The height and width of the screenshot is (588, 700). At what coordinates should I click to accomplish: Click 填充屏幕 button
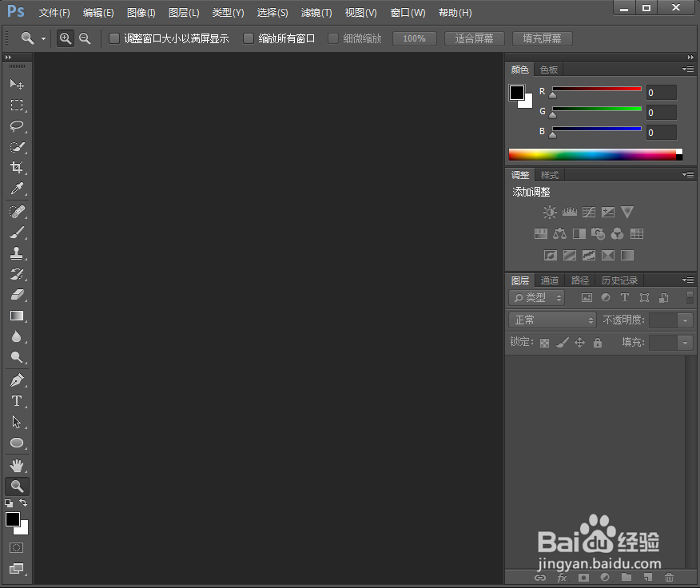point(543,39)
